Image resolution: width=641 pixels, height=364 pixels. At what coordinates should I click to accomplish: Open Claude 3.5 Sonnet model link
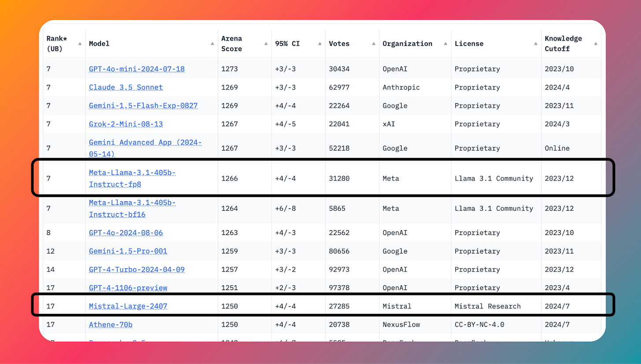(x=126, y=88)
